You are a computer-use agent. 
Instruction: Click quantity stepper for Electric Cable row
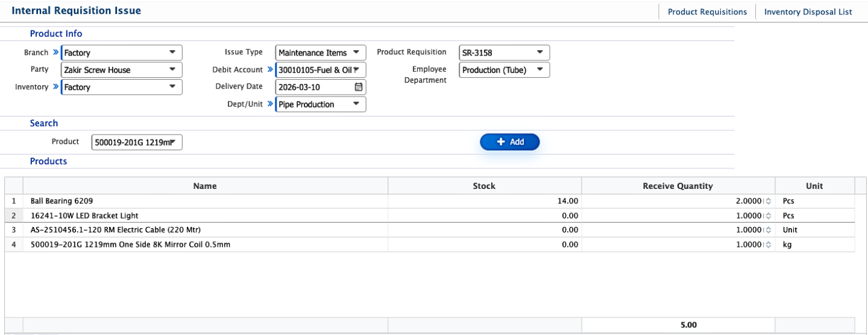768,230
